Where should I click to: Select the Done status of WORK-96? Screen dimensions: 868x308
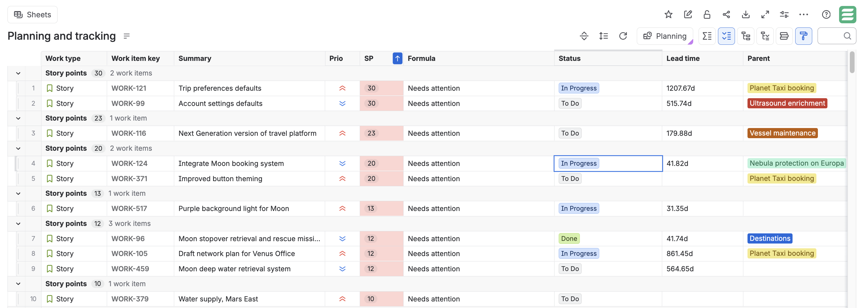click(569, 238)
